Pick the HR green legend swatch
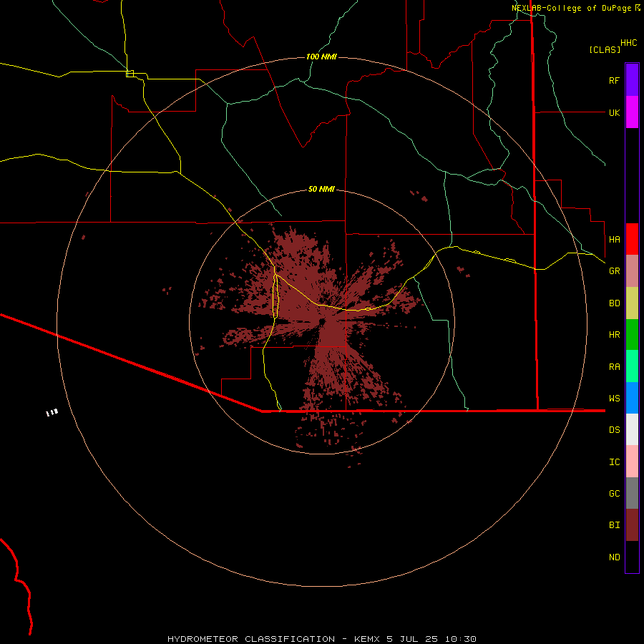Image resolution: width=644 pixels, height=644 pixels. pyautogui.click(x=632, y=335)
